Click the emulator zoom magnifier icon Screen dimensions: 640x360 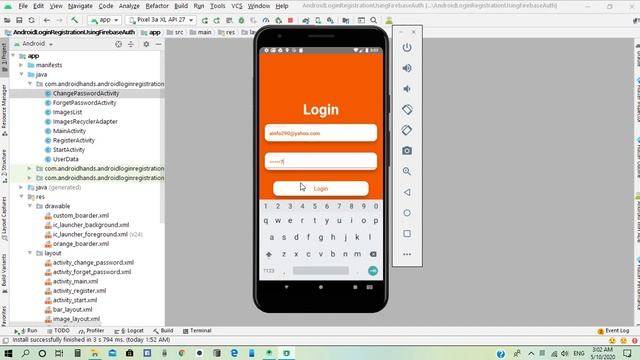tap(407, 171)
